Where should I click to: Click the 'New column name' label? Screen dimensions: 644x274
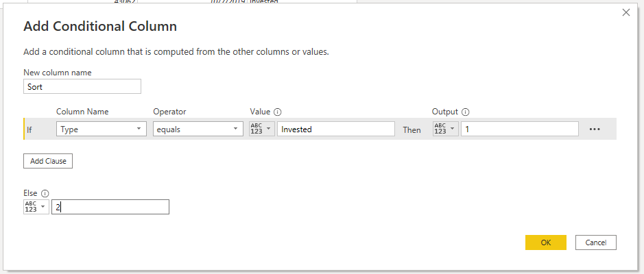tap(58, 73)
